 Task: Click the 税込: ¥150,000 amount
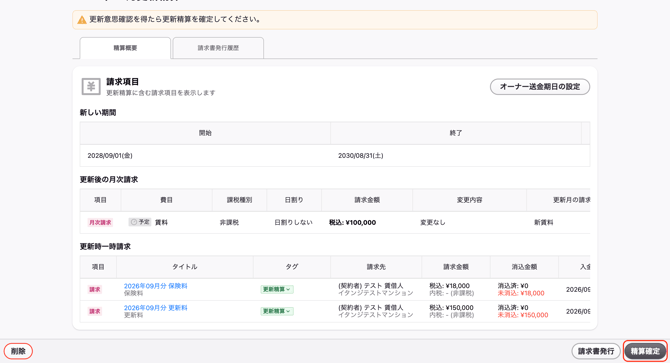[451, 307]
